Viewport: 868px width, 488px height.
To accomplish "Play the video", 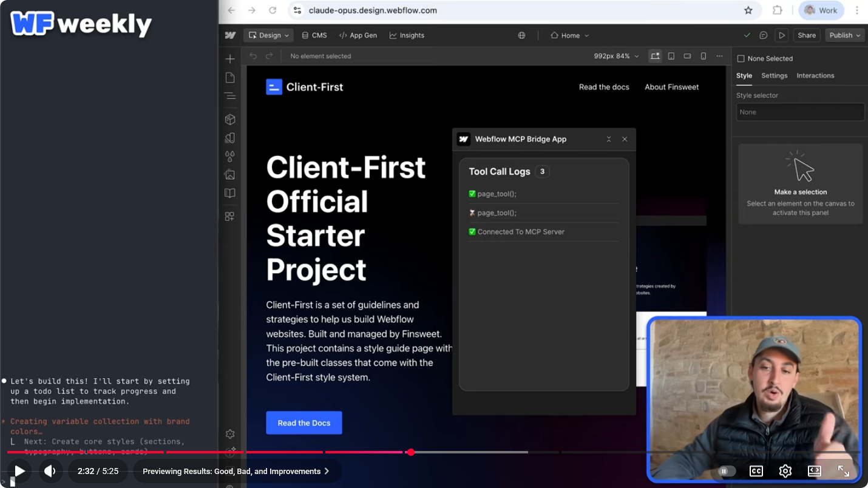I will (x=19, y=471).
